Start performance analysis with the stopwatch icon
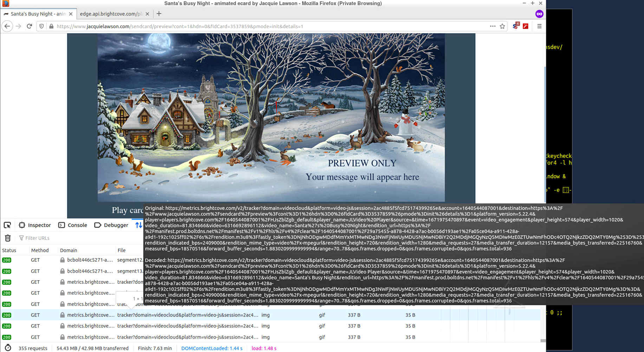 (8, 348)
